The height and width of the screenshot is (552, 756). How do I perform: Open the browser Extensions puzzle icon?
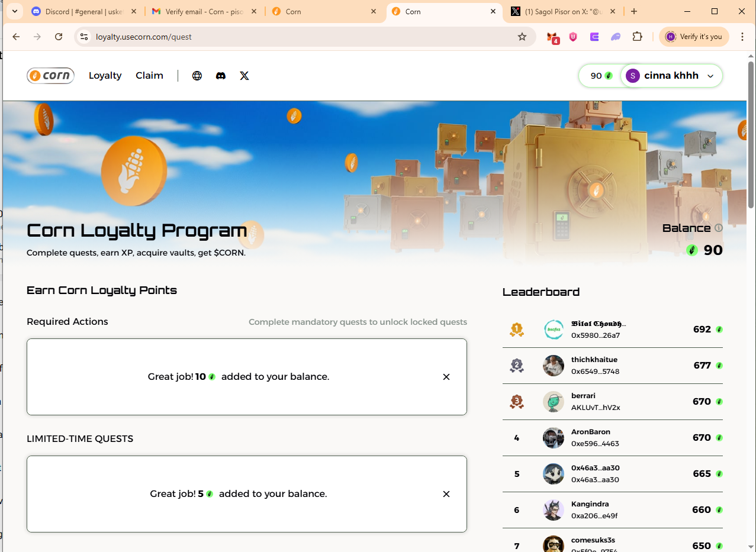tap(637, 37)
